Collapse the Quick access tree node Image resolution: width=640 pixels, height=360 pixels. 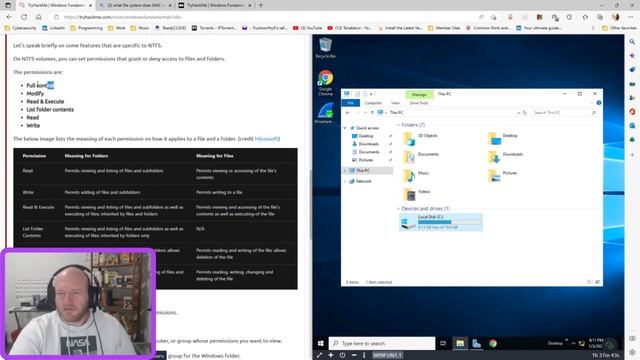pyautogui.click(x=345, y=128)
